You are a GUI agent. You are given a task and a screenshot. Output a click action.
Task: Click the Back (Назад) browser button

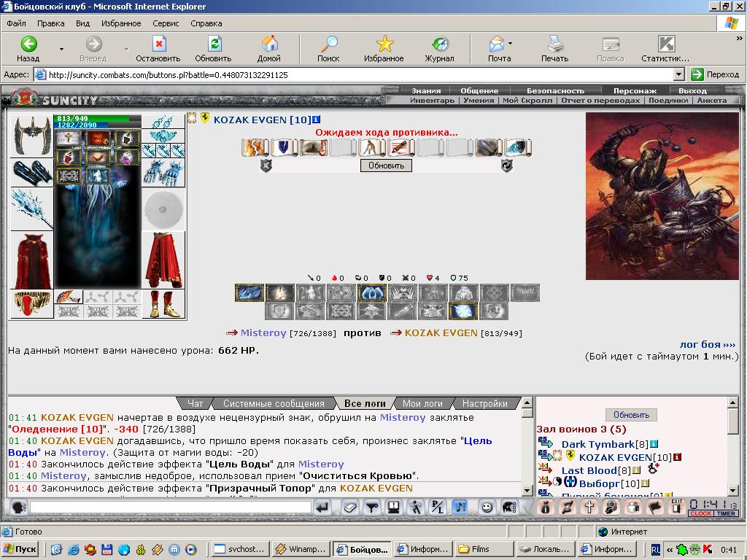coord(28,49)
